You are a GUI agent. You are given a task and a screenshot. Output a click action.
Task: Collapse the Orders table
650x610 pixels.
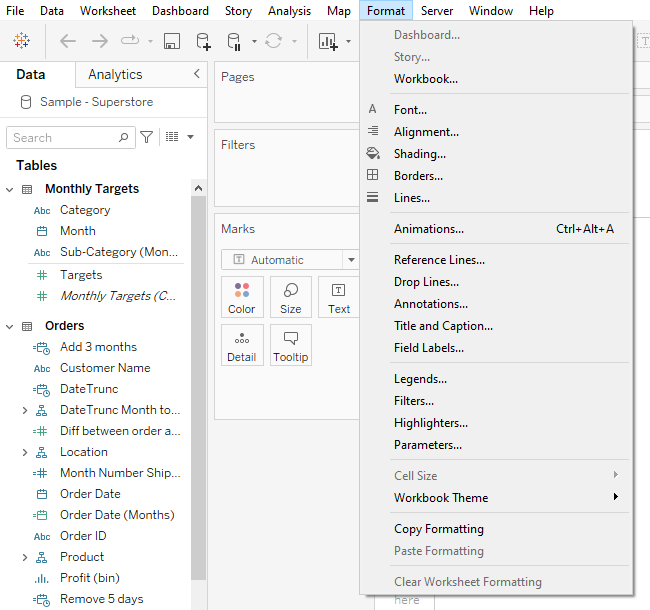coord(10,327)
